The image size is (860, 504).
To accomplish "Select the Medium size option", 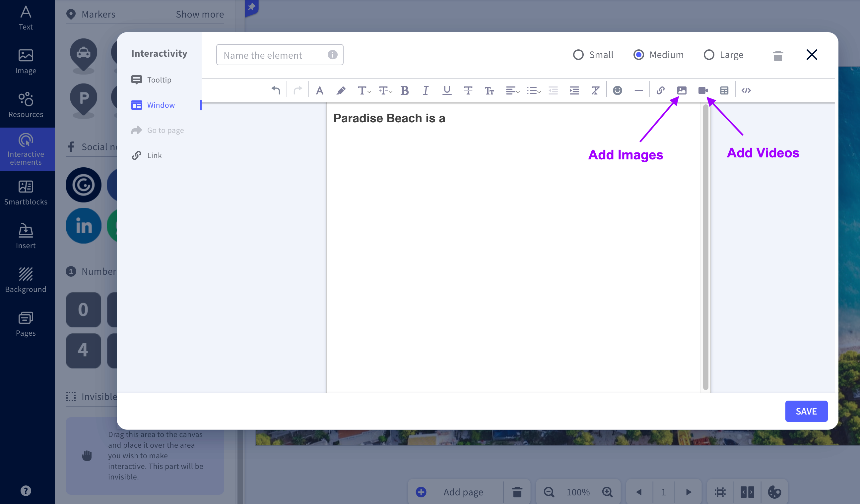I will (638, 55).
